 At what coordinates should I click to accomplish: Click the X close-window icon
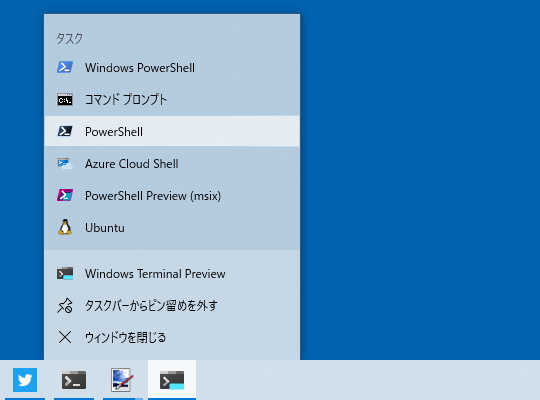click(65, 337)
